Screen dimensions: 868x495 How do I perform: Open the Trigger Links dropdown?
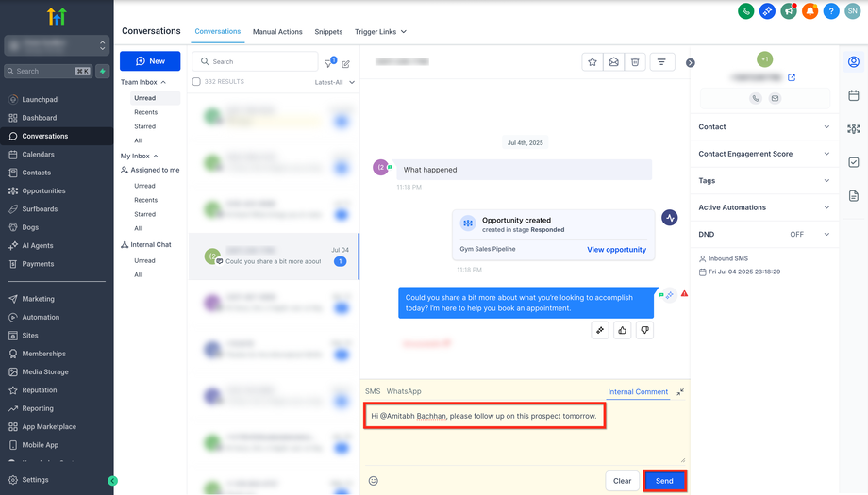pos(380,32)
